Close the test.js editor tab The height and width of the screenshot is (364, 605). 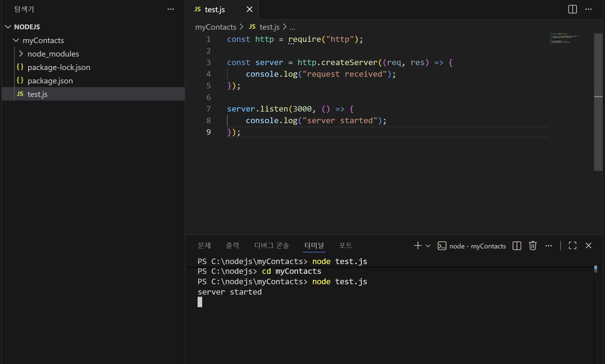pyautogui.click(x=250, y=9)
